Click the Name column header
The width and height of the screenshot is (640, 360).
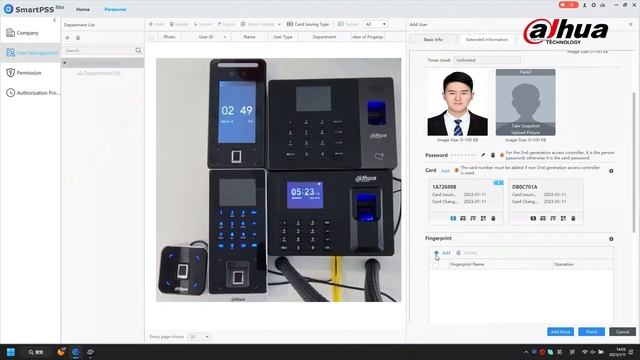tap(249, 37)
